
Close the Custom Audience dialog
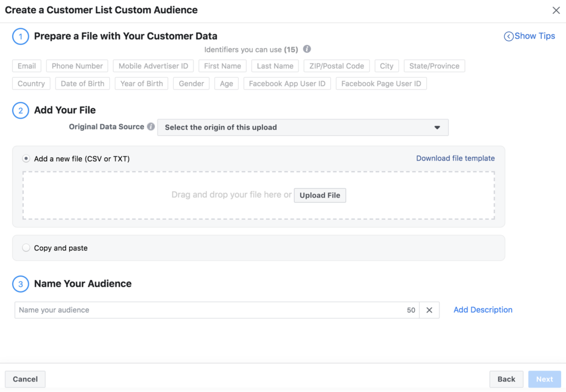[x=556, y=10]
